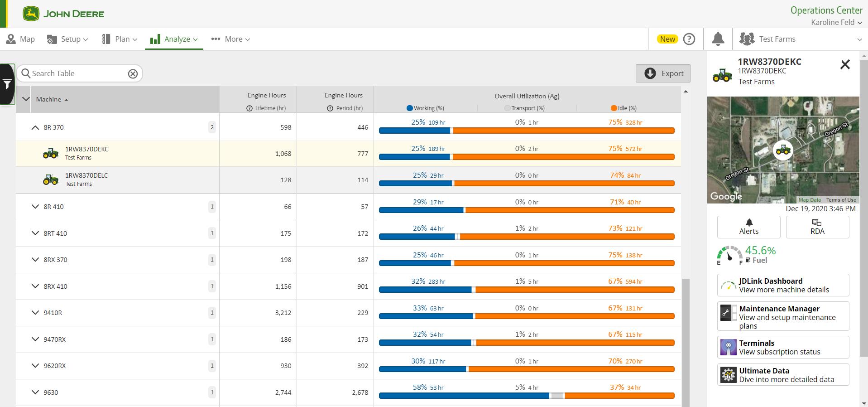Open notifications bell icon
Viewport: 868px width, 407px height.
tap(718, 39)
